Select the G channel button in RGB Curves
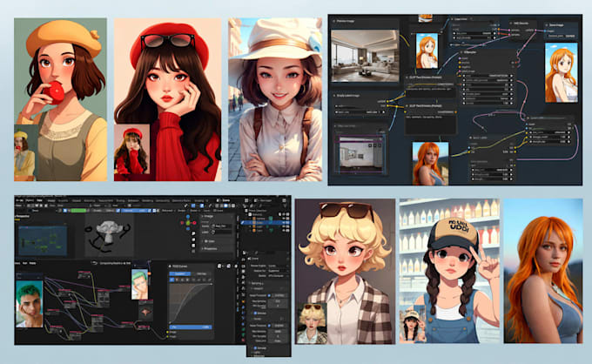This screenshot has width=592, height=364. 182,280
